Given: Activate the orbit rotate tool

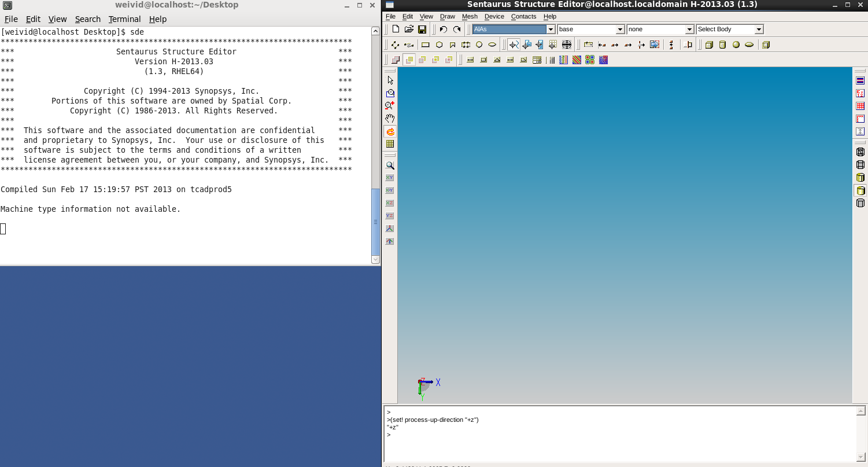Looking at the screenshot, I should pyautogui.click(x=390, y=131).
